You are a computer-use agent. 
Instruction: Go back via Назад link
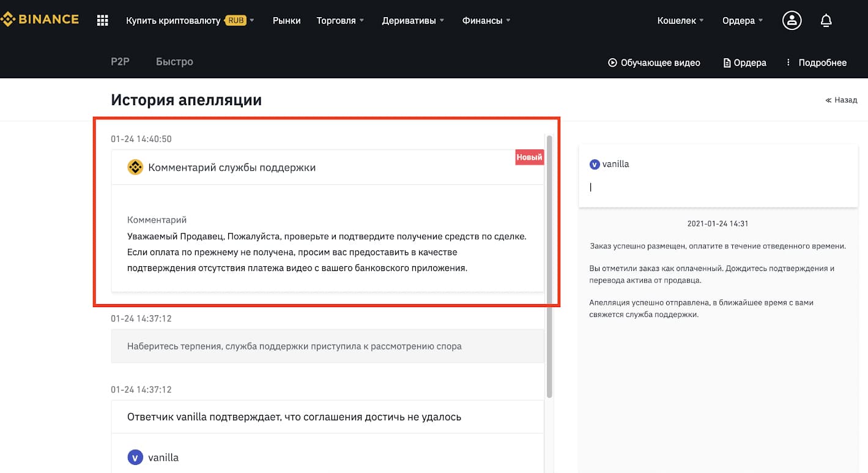coord(841,100)
